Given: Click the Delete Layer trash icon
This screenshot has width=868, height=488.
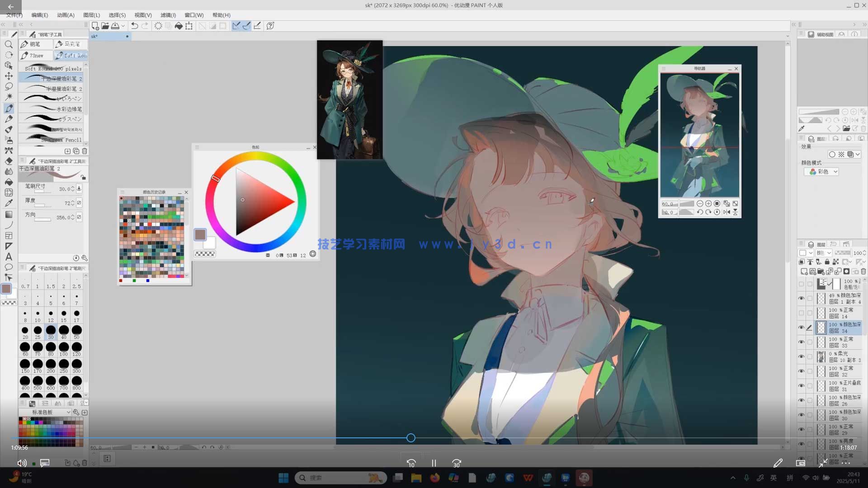Looking at the screenshot, I should [863, 272].
